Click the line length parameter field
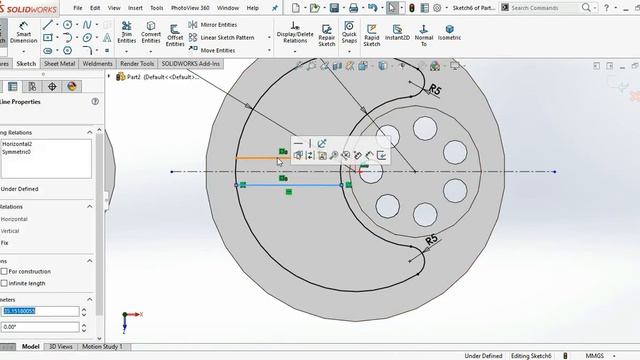The height and width of the screenshot is (360, 640). click(x=40, y=311)
